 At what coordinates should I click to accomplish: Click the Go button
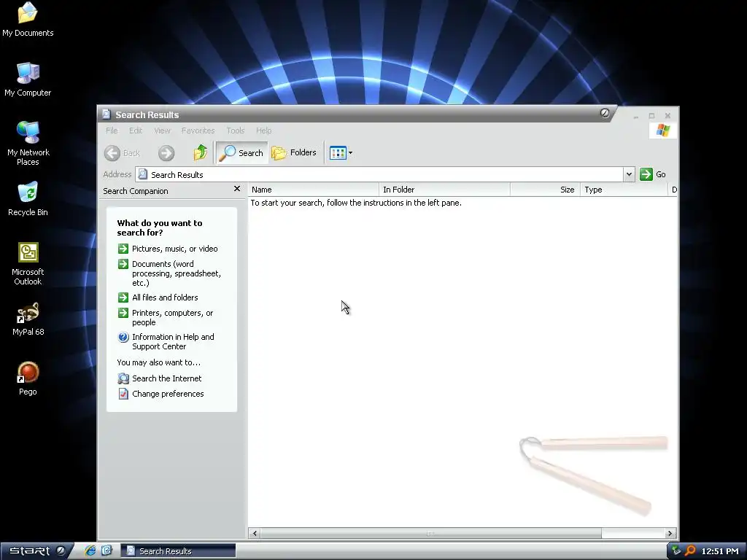(x=653, y=174)
